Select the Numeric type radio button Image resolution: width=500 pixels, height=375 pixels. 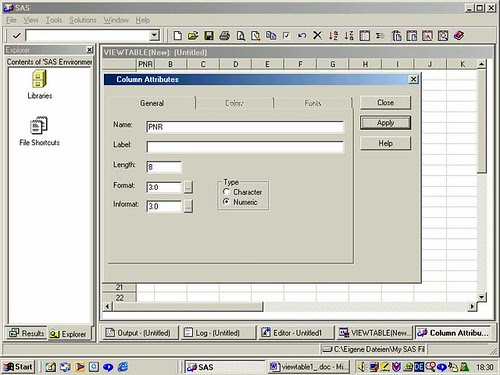point(226,202)
